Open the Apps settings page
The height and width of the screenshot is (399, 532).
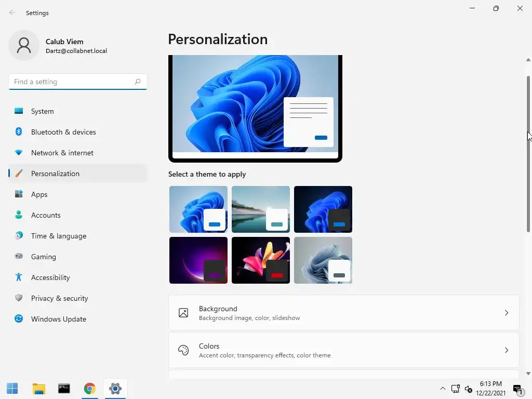78,194
